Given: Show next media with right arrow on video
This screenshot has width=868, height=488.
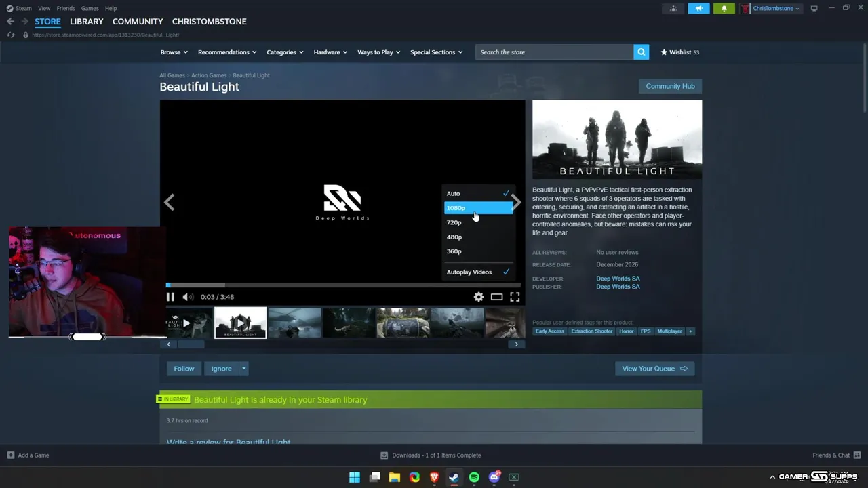Looking at the screenshot, I should pyautogui.click(x=517, y=202).
